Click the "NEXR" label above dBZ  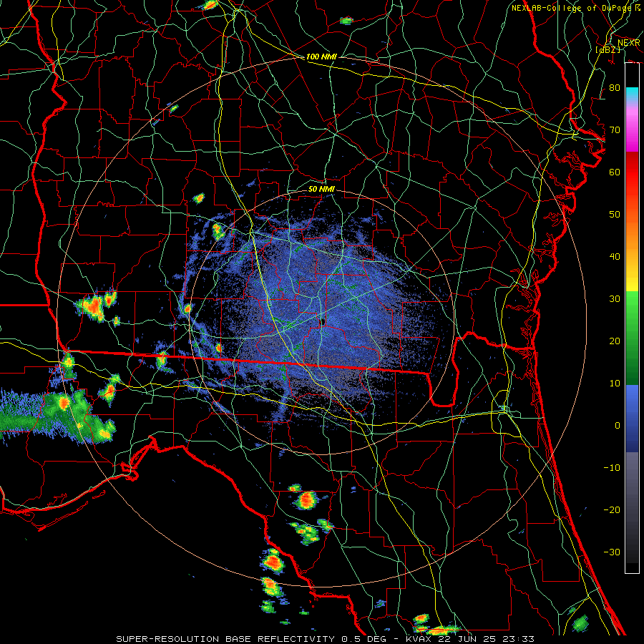click(628, 43)
